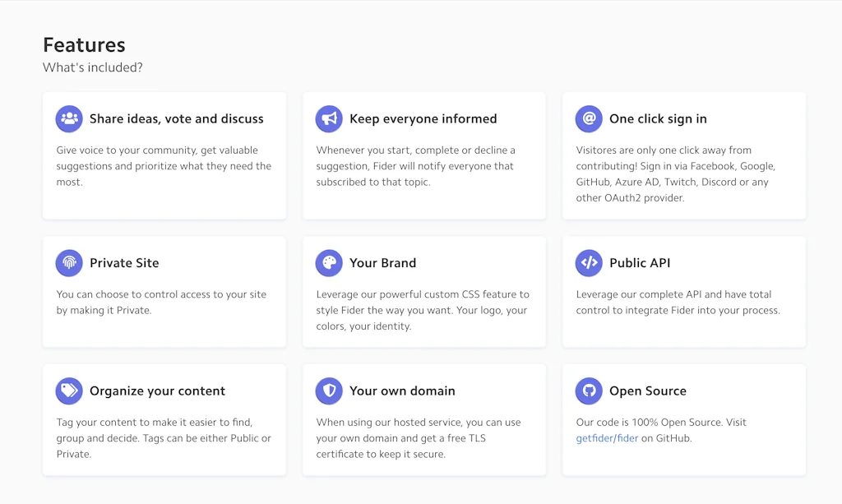Screen dimensions: 842x504
Task: Click the shield icon for Your own domain
Action: pos(329,391)
